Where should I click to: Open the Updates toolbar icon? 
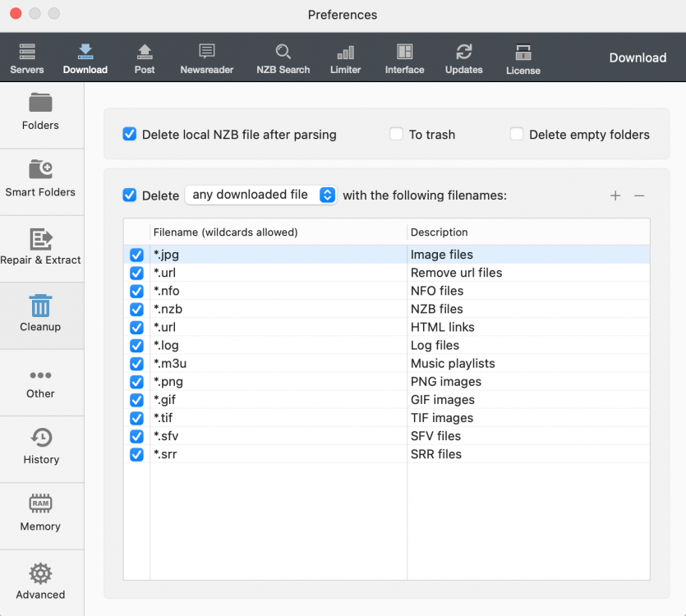tap(463, 58)
